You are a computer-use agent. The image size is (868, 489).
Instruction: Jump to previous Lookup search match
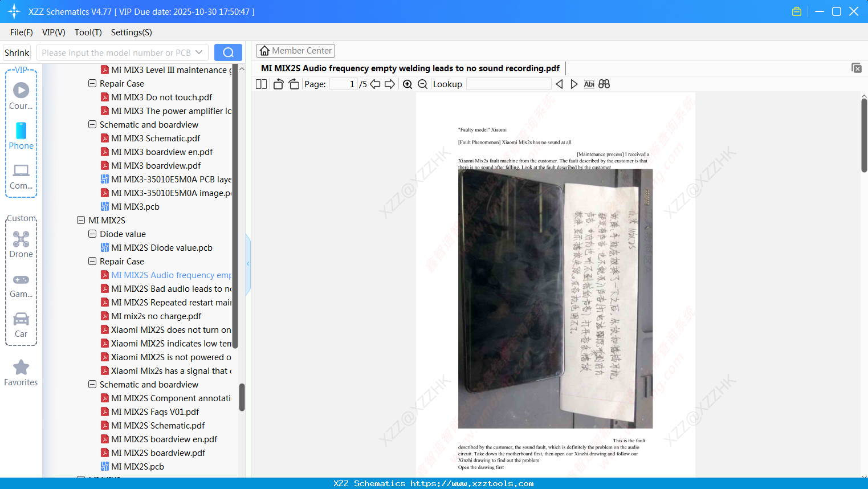pyautogui.click(x=559, y=84)
